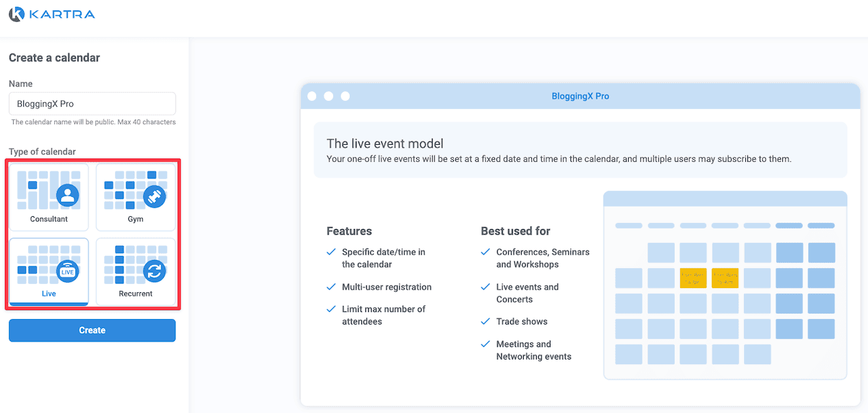Click the third white dot in preview header
This screenshot has width=868, height=413.
[x=345, y=96]
